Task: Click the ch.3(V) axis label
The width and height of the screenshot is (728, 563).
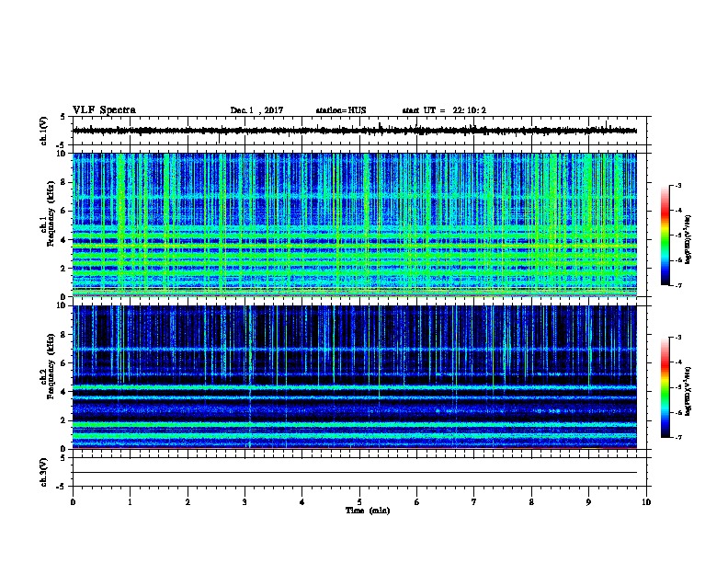Action: click(x=44, y=472)
